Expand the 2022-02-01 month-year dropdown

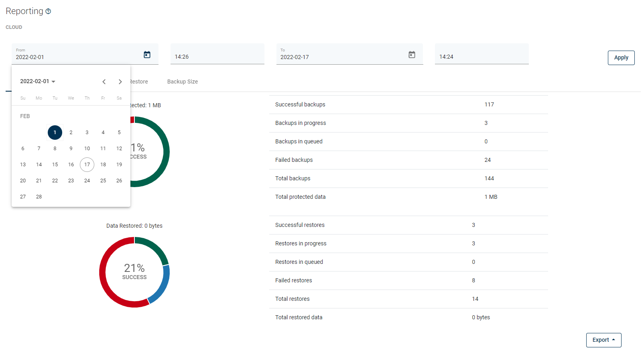pos(38,81)
